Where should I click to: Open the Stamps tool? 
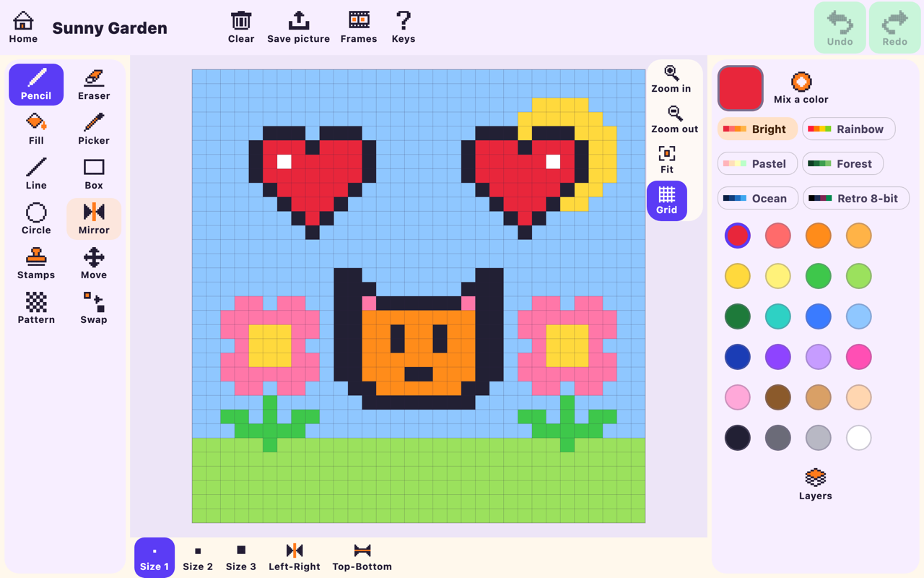(36, 264)
